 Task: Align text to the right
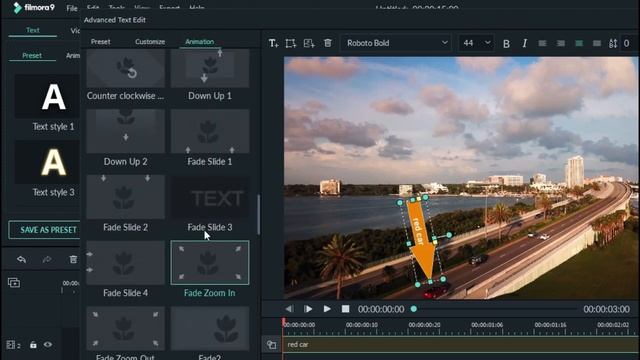coord(561,43)
